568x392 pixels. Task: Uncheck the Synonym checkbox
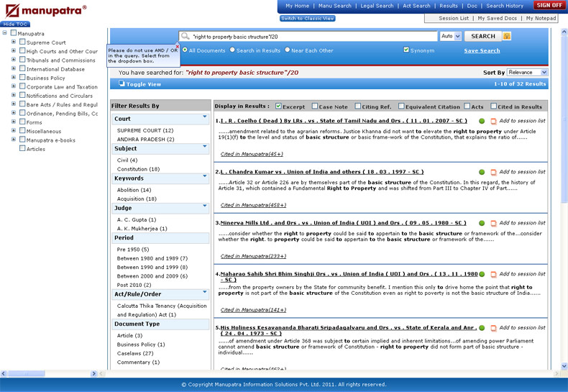point(406,50)
